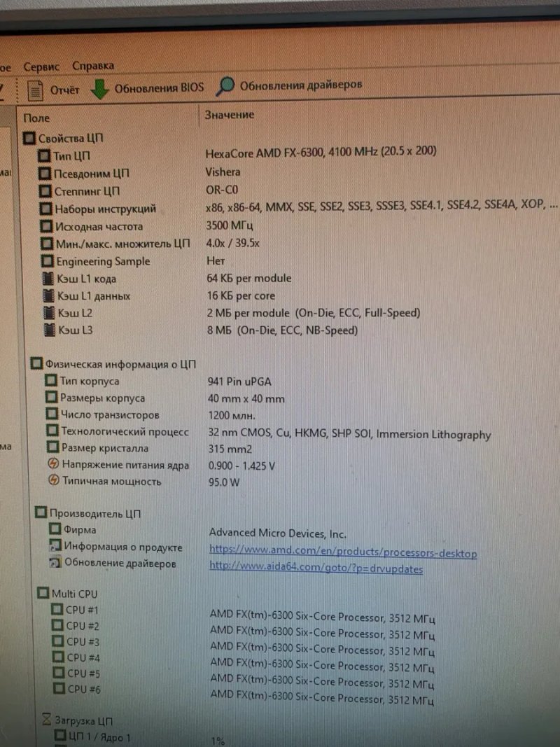Select the 95.0 W value
The image size is (560, 747).
(224, 482)
